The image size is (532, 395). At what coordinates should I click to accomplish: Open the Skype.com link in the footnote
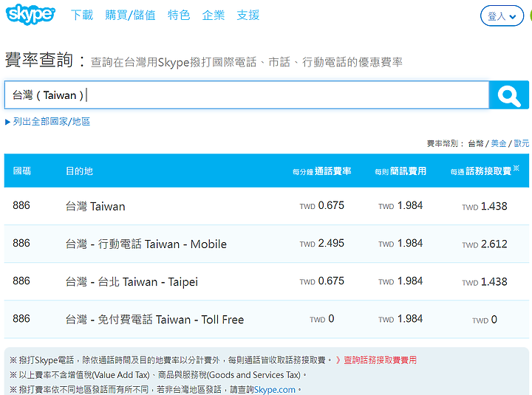[274, 390]
